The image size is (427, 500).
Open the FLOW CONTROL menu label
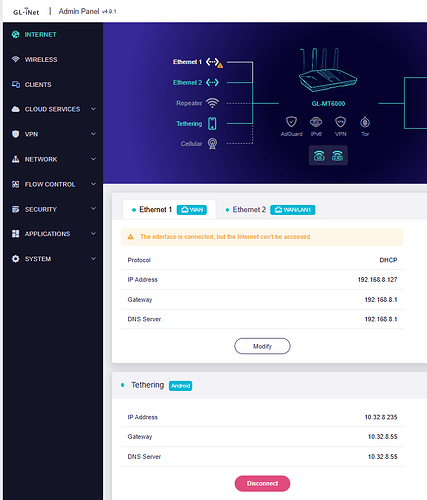coord(50,184)
